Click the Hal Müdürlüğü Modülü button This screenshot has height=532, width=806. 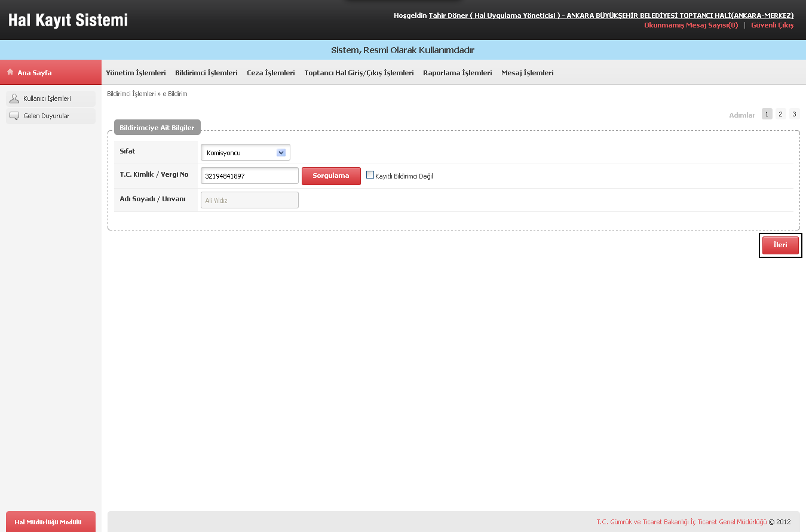coord(51,521)
